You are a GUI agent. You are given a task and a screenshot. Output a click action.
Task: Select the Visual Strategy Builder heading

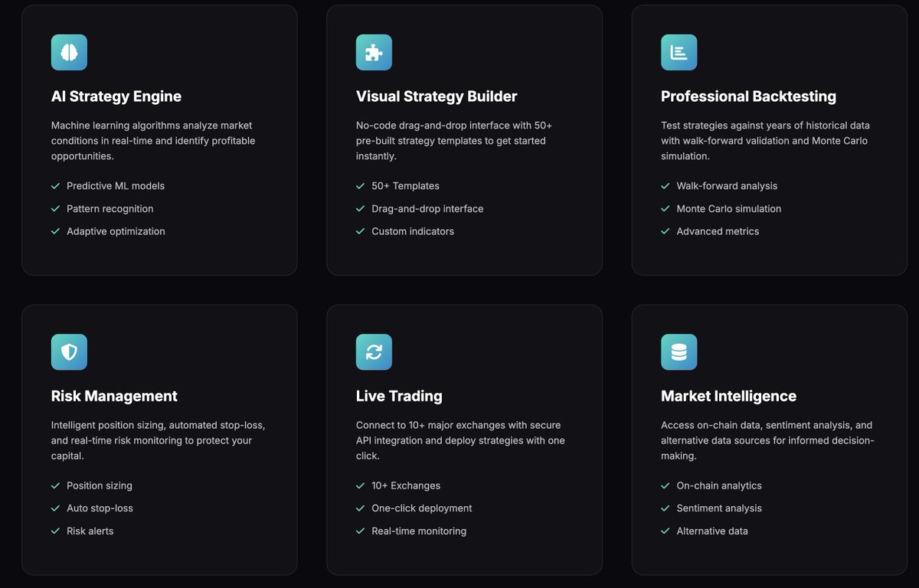coord(437,96)
